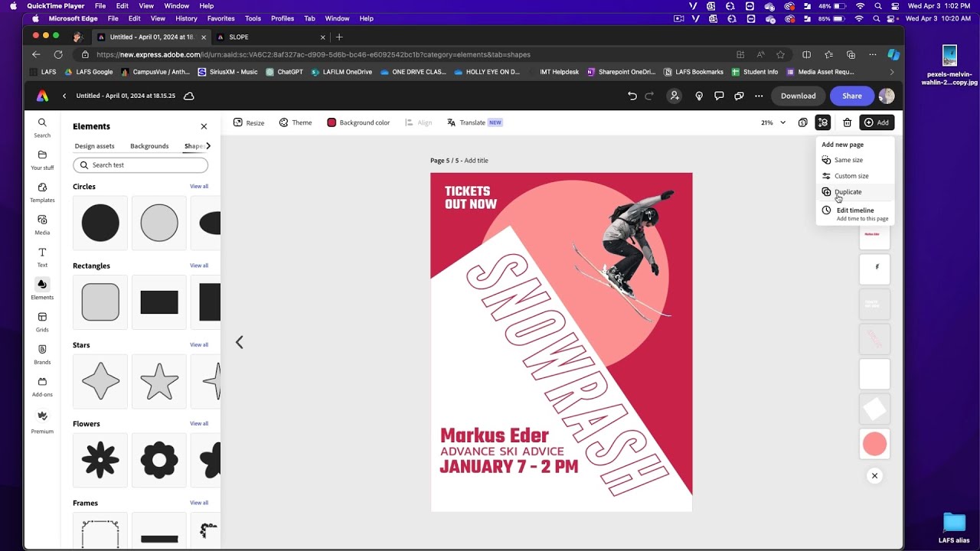
Task: Open the Brands panel
Action: [42, 354]
